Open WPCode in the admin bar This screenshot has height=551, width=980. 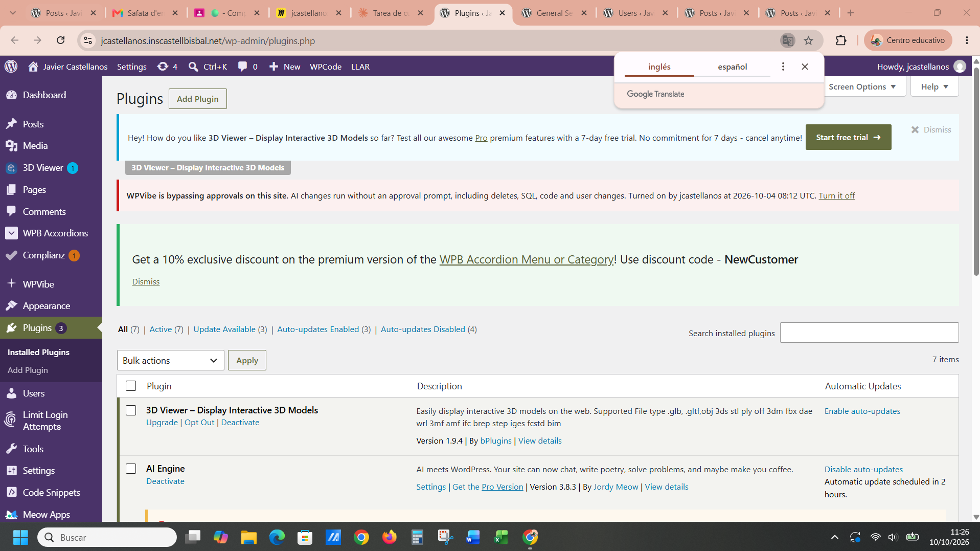[326, 67]
